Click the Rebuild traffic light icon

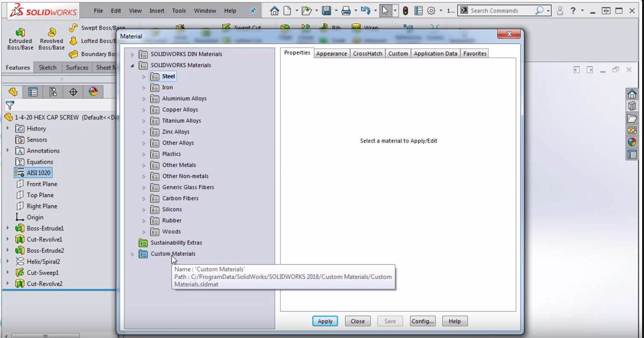point(406,11)
